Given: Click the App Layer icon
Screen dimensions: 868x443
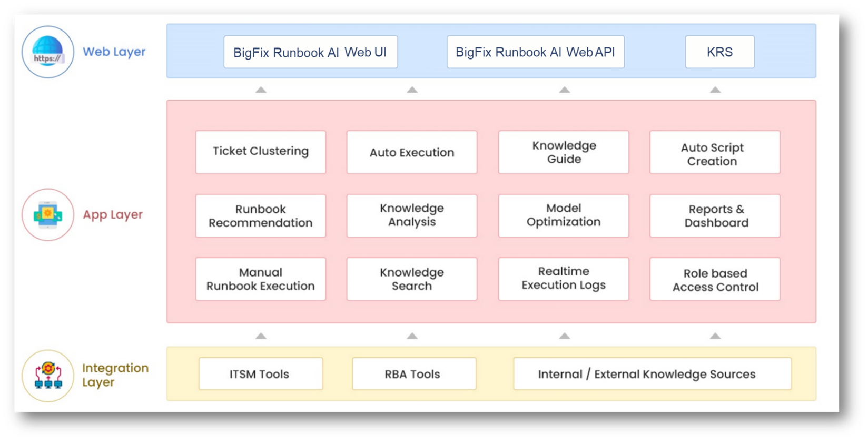Looking at the screenshot, I should pos(48,215).
